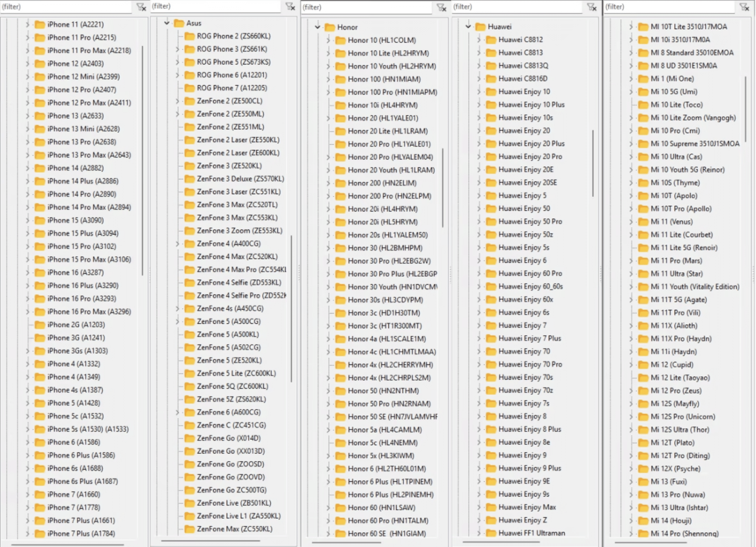Collapse the Asus tree node

coord(167,23)
